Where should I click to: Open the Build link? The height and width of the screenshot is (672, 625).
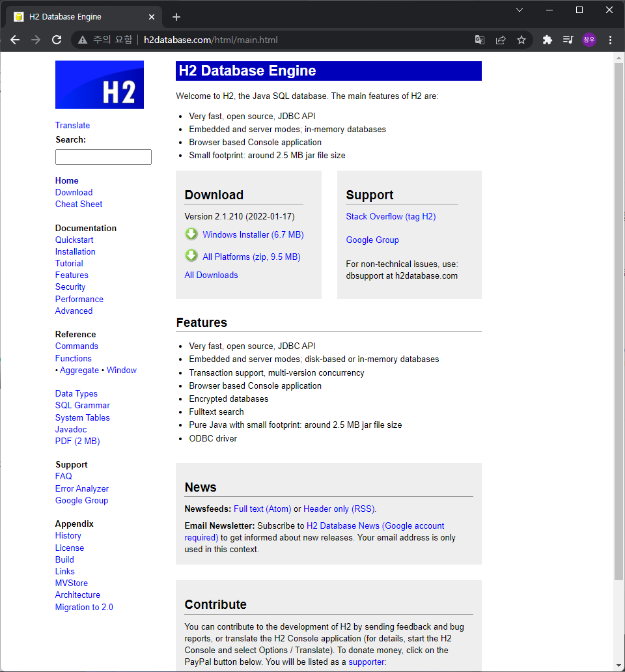tap(64, 559)
